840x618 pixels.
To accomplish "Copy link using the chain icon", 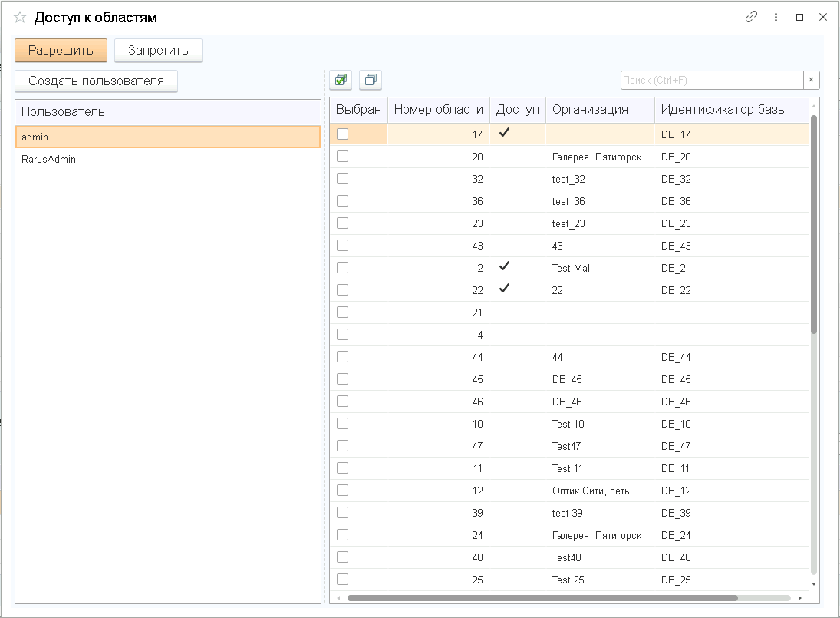I will 751,17.
